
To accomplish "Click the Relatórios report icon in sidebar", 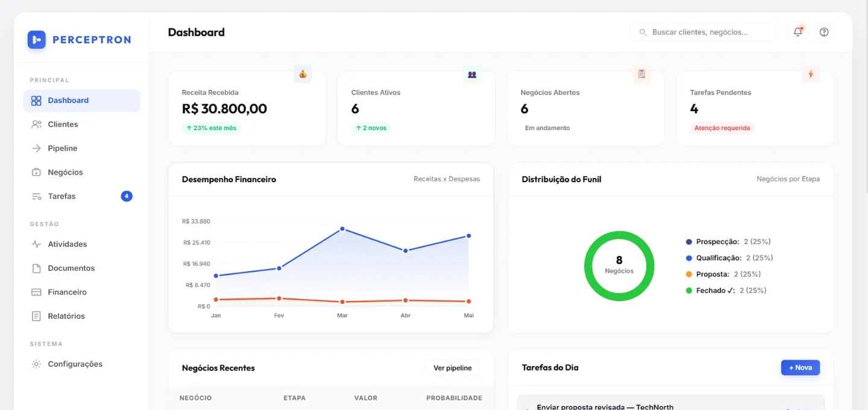I will point(36,316).
